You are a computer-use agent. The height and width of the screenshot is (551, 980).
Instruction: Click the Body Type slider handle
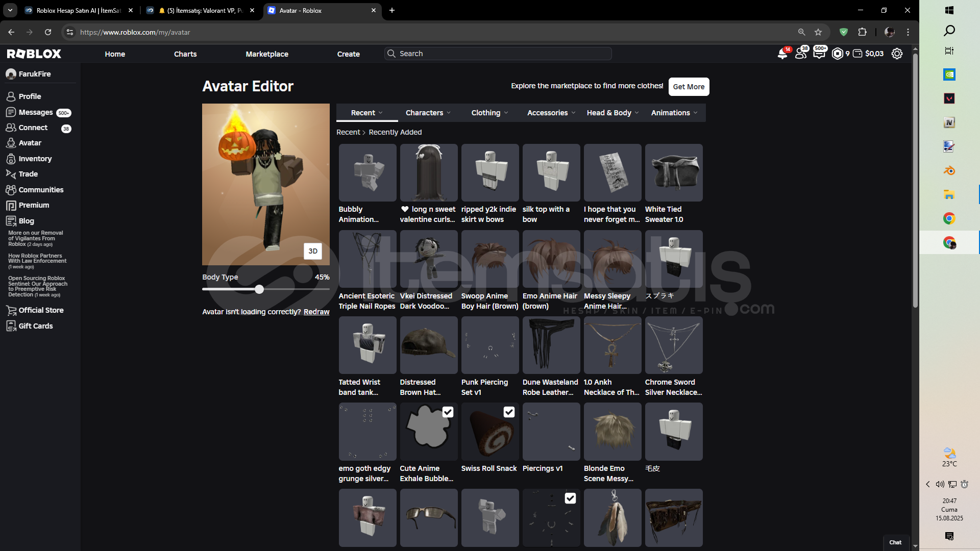pos(259,289)
